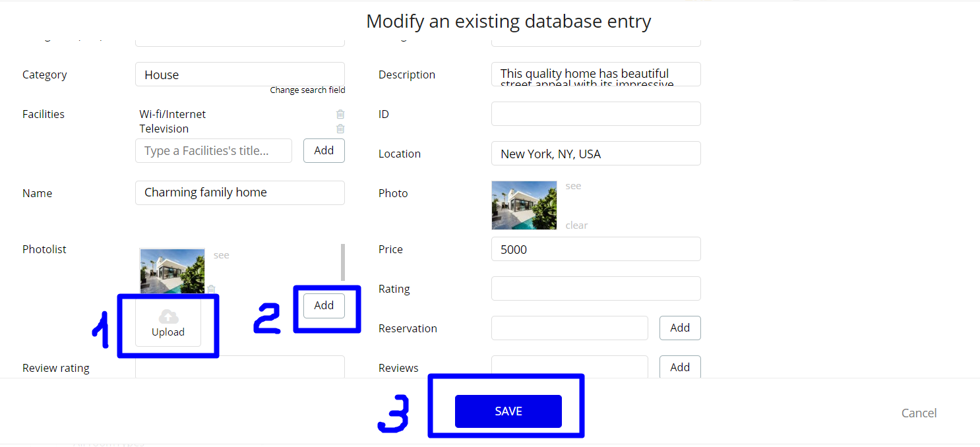Image resolution: width=980 pixels, height=447 pixels.
Task: Click Add next to Reviews field
Action: 680,367
